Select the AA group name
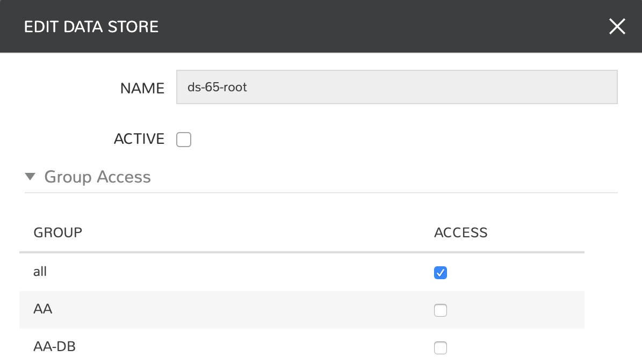 click(43, 309)
